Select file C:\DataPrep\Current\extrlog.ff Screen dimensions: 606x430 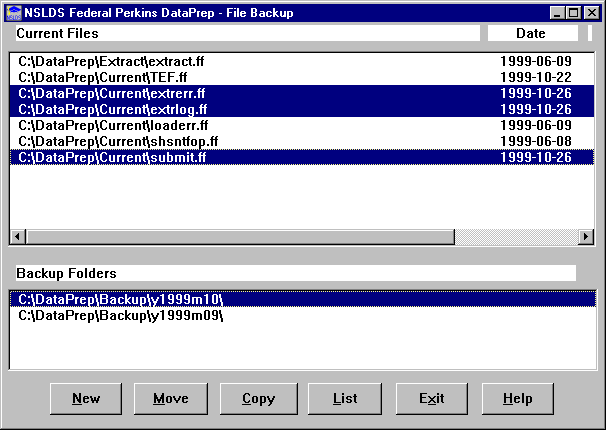(302, 109)
